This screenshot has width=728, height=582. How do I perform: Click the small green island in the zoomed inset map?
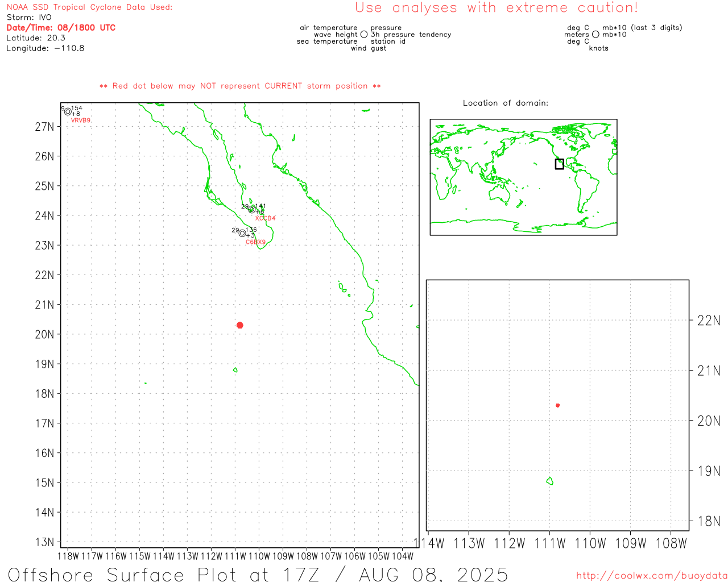pyautogui.click(x=550, y=481)
